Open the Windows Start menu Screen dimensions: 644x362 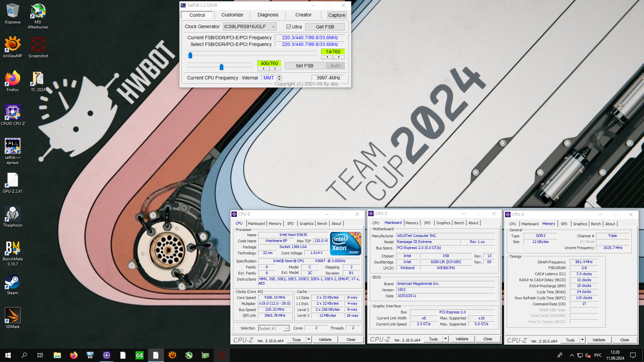click(8, 355)
